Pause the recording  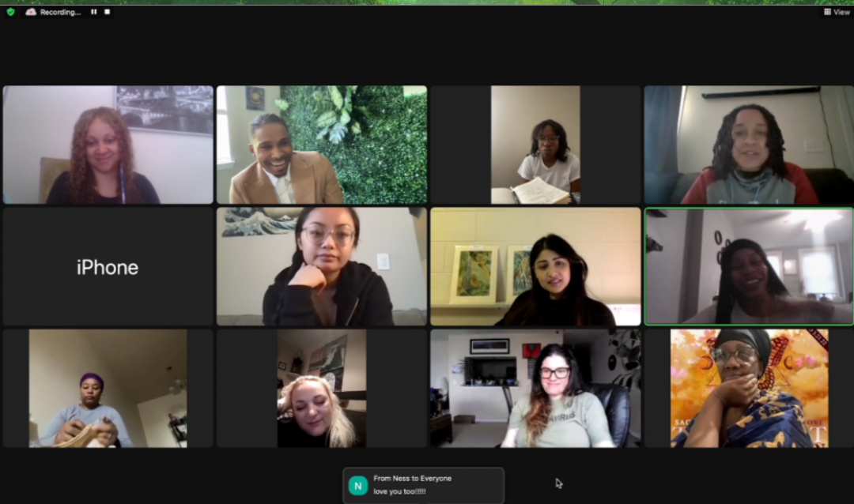point(93,11)
